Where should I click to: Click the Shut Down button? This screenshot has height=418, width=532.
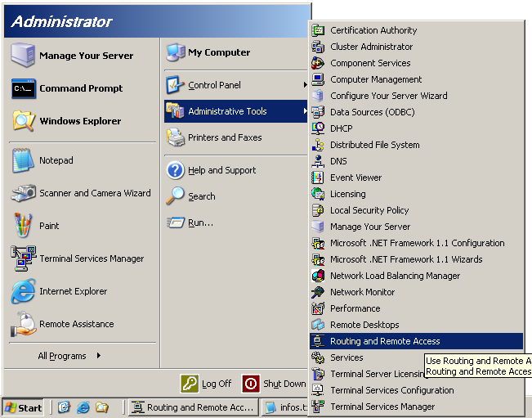(274, 384)
